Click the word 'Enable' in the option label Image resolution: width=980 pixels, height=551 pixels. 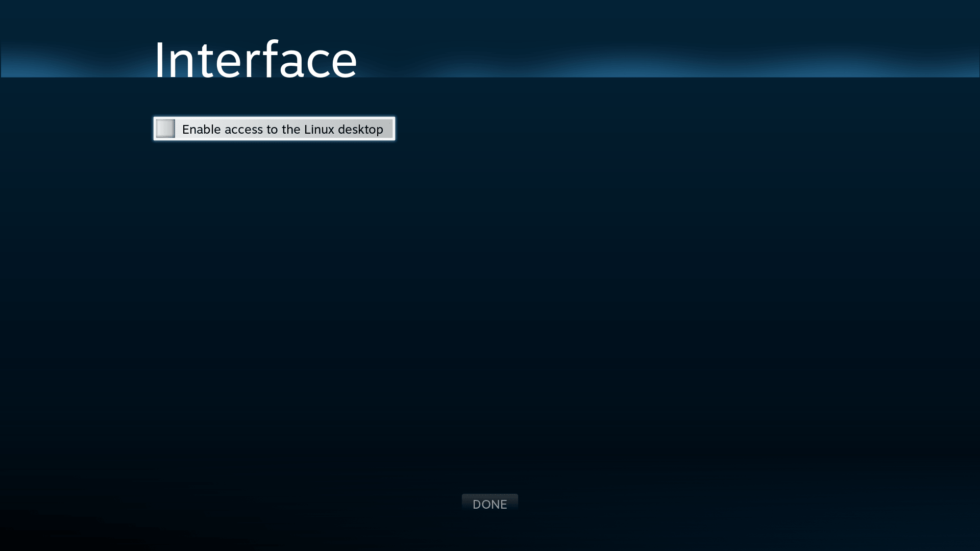click(x=201, y=129)
